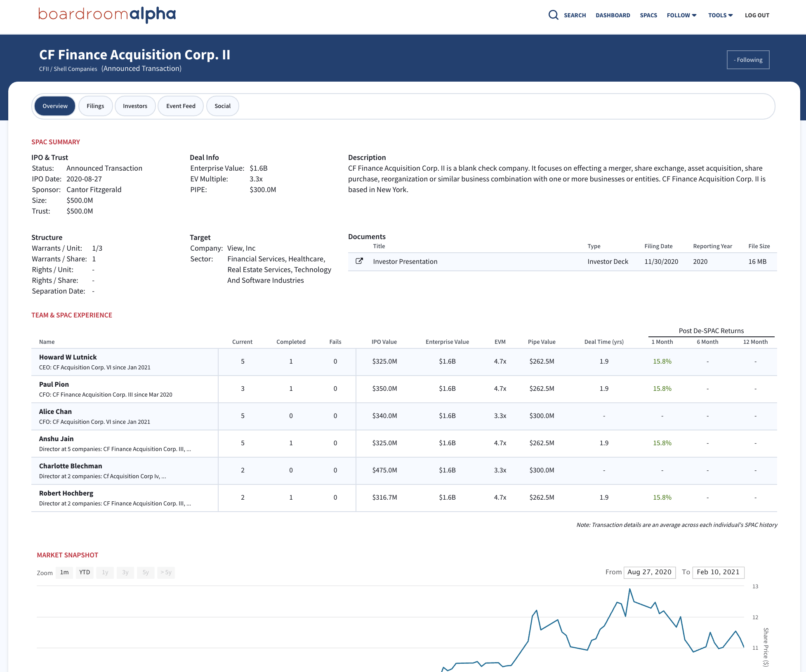Click the Filing Date column header

coord(658,246)
